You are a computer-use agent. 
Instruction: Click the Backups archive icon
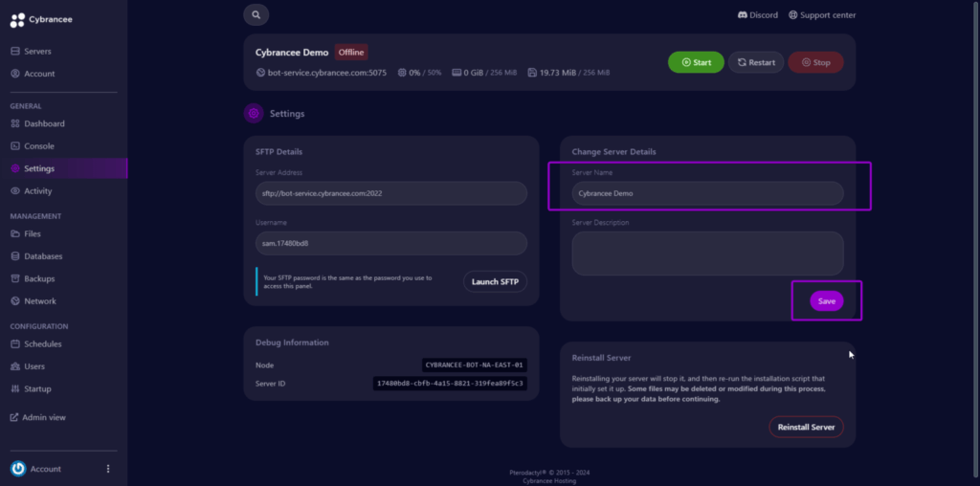pos(15,278)
